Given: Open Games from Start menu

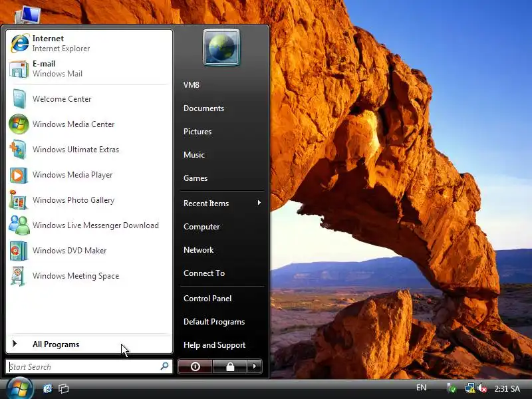Looking at the screenshot, I should (x=196, y=178).
